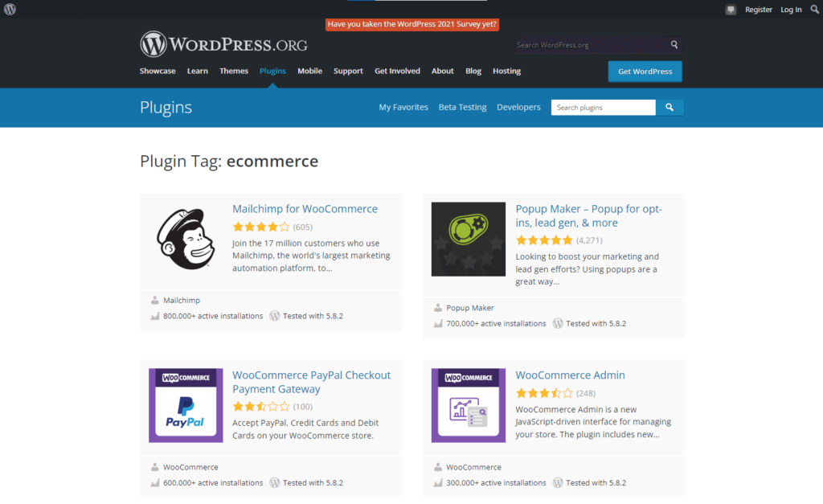Screen dimensions: 823x504
Task: Click the installations chart icon under Mailchimp
Action: 154,316
